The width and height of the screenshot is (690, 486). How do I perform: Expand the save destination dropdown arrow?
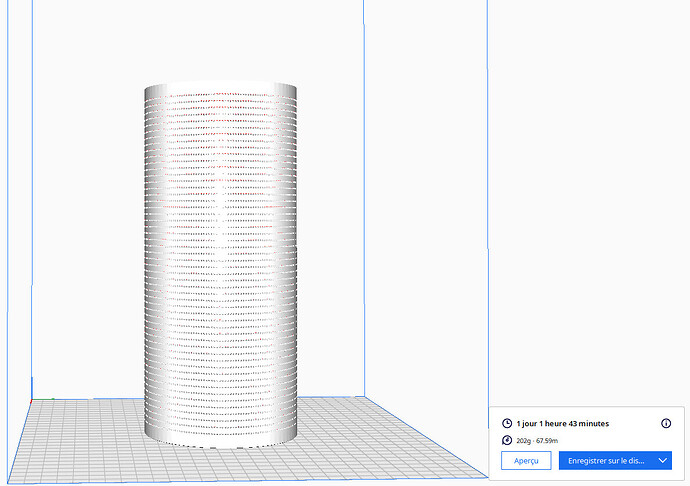pos(663,460)
